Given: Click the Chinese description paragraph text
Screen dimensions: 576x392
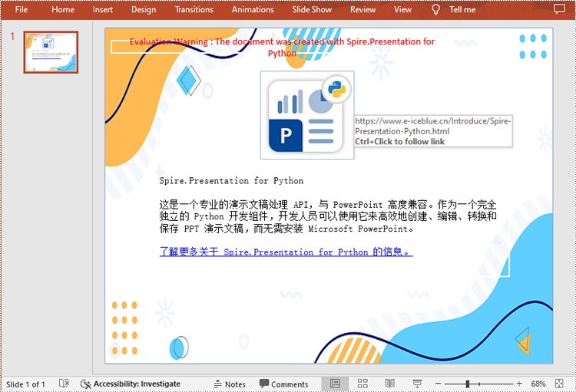Looking at the screenshot, I should coord(328,216).
